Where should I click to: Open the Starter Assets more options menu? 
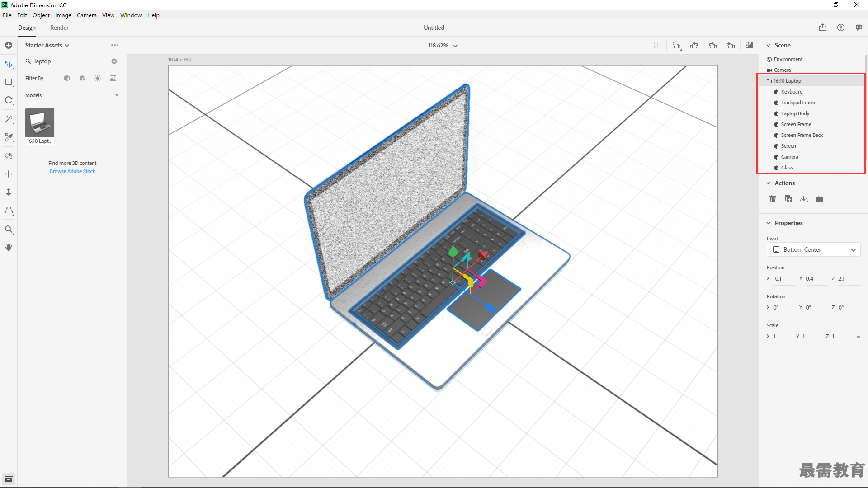pos(115,45)
